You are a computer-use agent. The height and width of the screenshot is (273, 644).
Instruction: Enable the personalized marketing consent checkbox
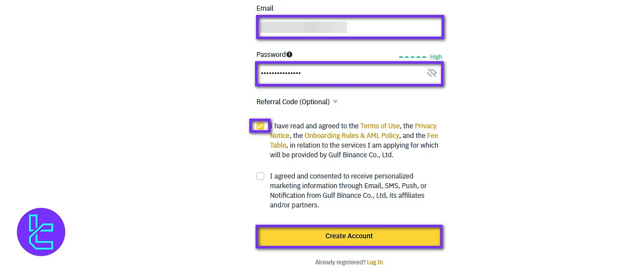[260, 176]
